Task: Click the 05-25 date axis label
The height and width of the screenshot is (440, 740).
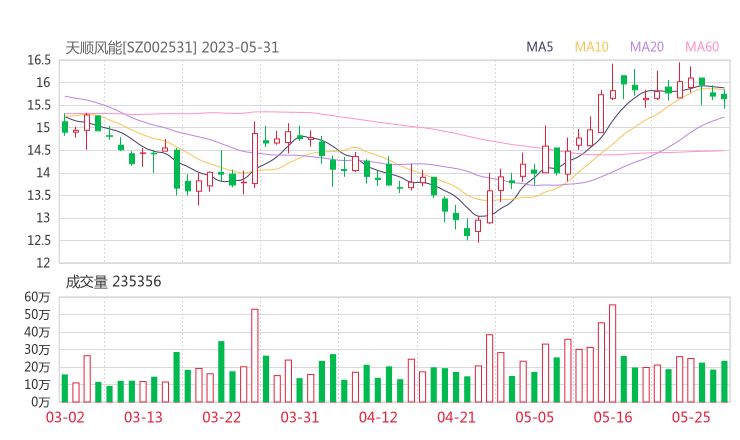Action: [691, 417]
